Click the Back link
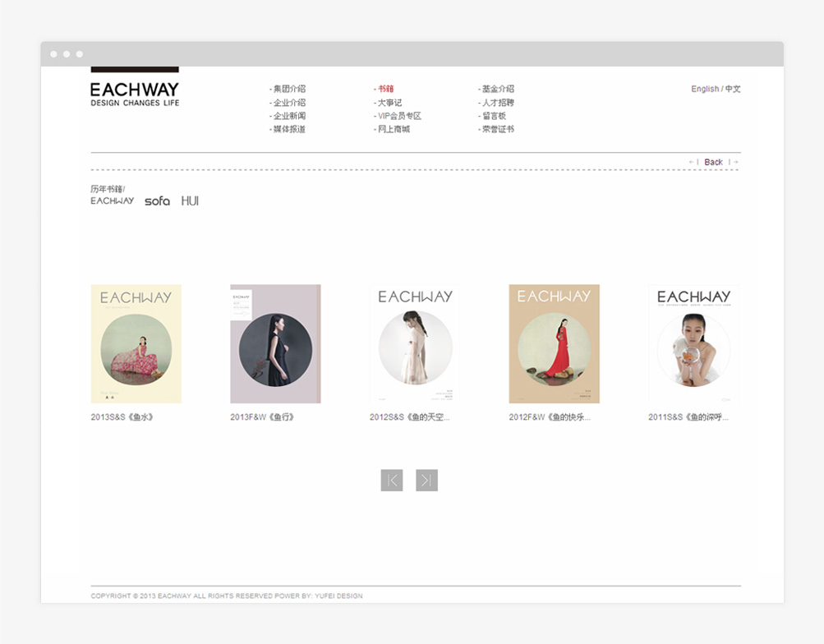 (713, 163)
